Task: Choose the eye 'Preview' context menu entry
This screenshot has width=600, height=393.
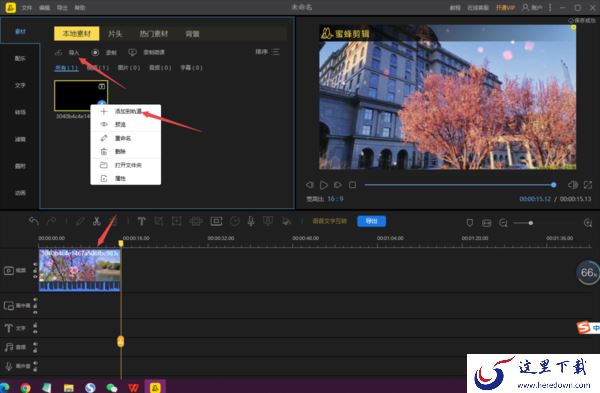Action: [x=126, y=125]
